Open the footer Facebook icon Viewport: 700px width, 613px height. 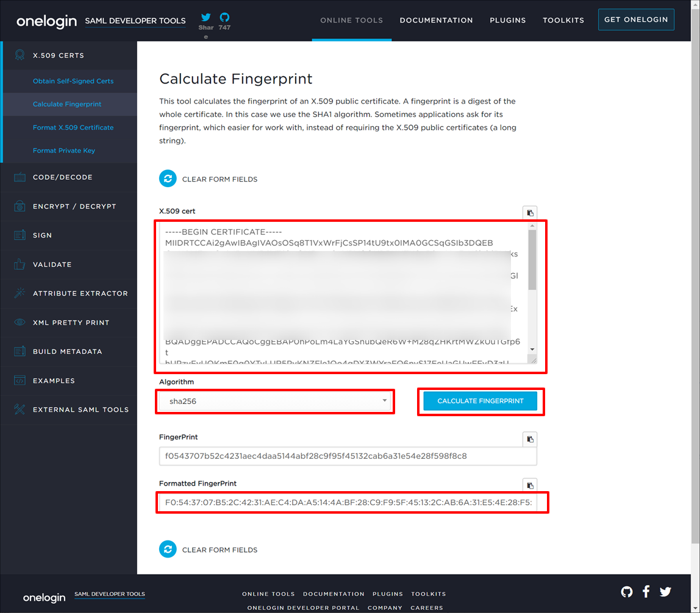tap(646, 592)
